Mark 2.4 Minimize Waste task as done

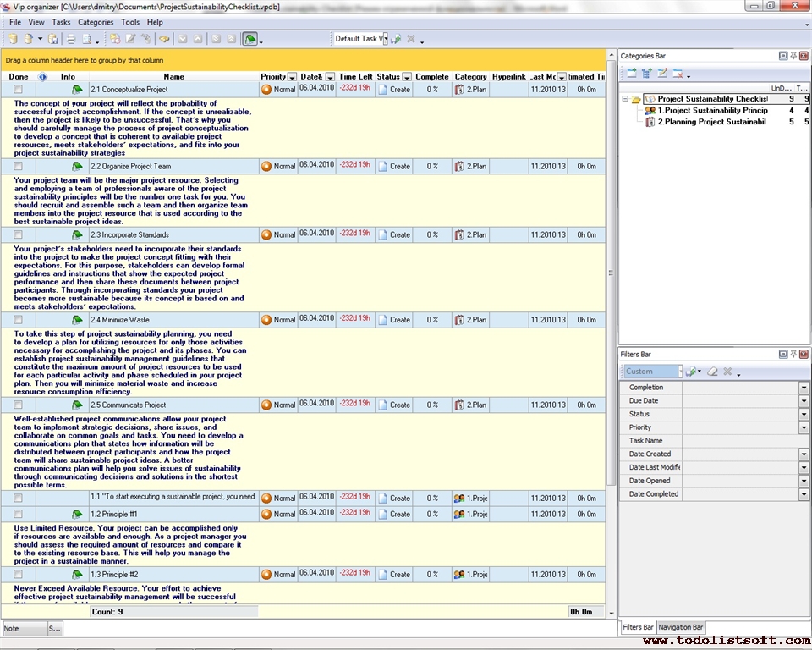18,320
